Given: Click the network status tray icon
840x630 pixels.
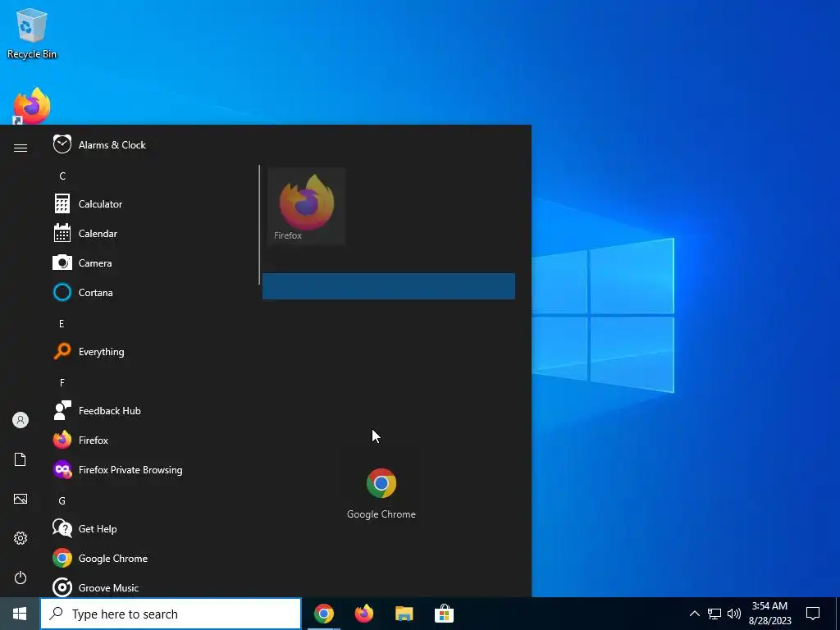Looking at the screenshot, I should pyautogui.click(x=714, y=614).
